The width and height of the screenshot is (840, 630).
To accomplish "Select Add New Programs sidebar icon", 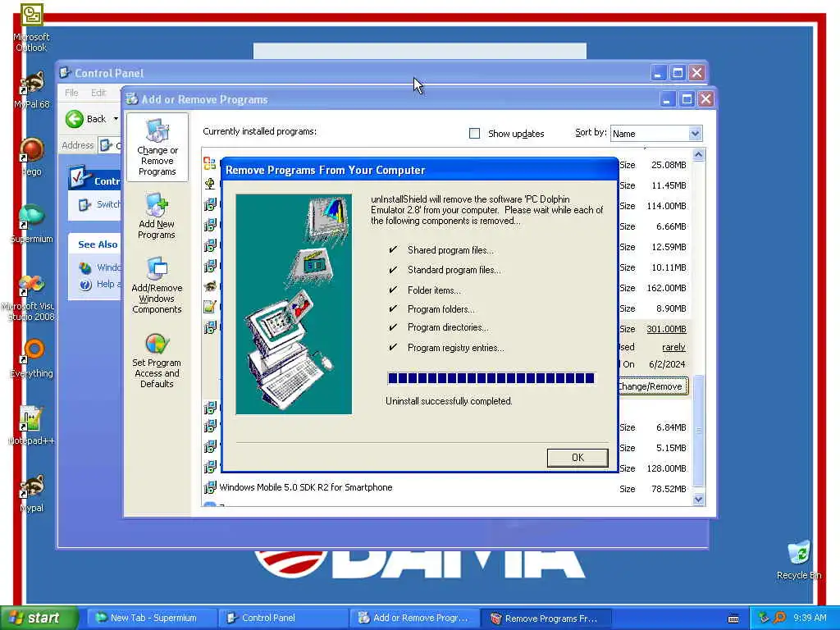I will (157, 216).
